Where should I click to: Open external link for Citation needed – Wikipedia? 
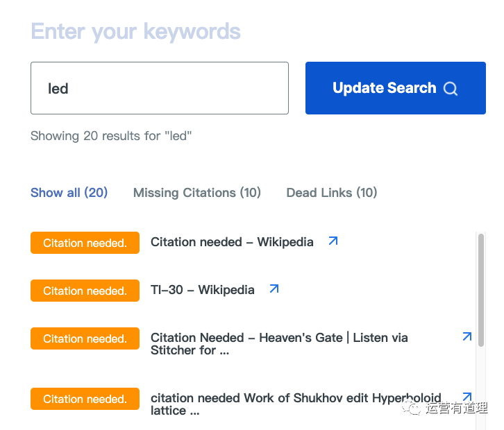coord(333,241)
